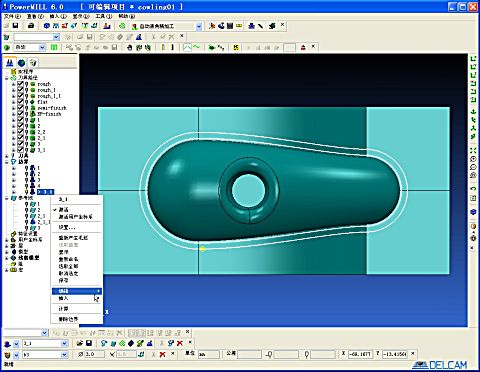Select the rough_1 toolpath in tree
The height and width of the screenshot is (372, 480).
click(x=46, y=90)
